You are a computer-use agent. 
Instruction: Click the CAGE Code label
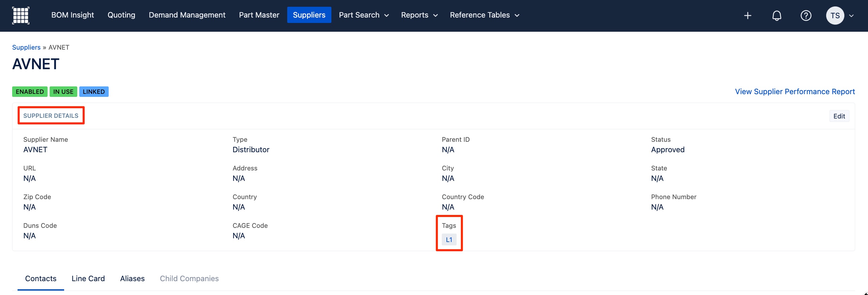click(250, 225)
